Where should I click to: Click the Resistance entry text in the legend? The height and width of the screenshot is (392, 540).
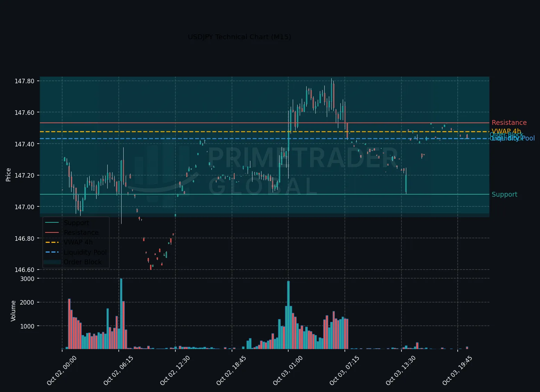81,232
